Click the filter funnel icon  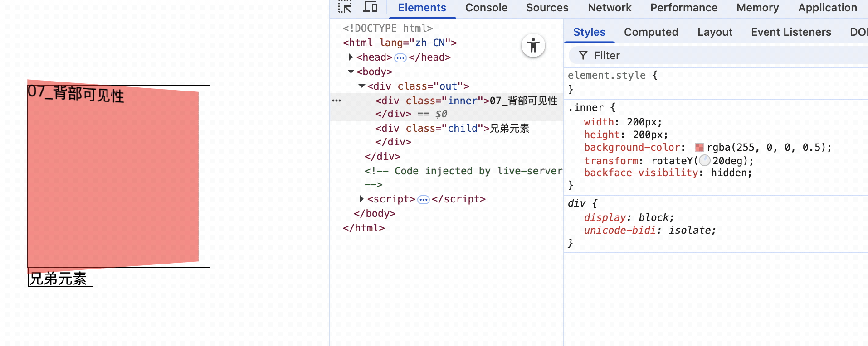pos(583,56)
